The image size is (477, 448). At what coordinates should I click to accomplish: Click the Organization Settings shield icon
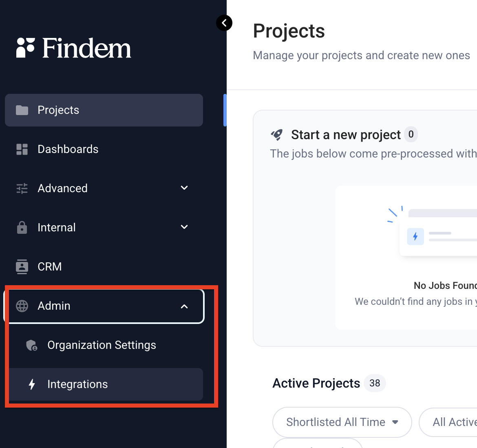(32, 345)
